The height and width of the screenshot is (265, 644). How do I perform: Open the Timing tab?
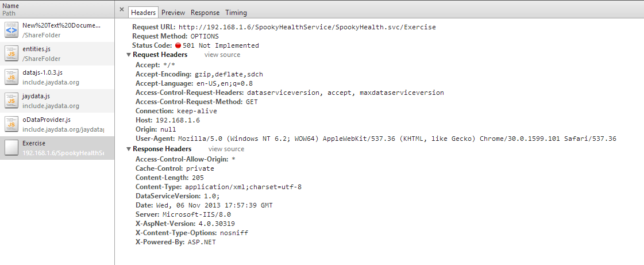click(236, 13)
